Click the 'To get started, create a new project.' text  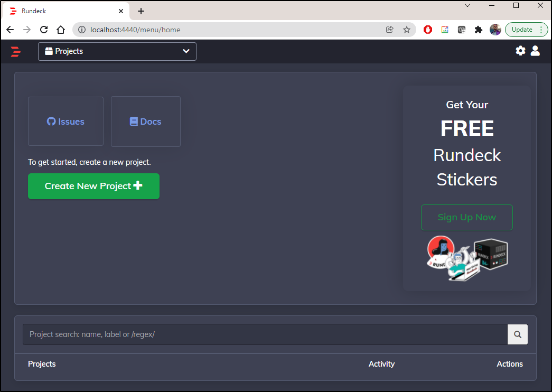click(x=89, y=162)
